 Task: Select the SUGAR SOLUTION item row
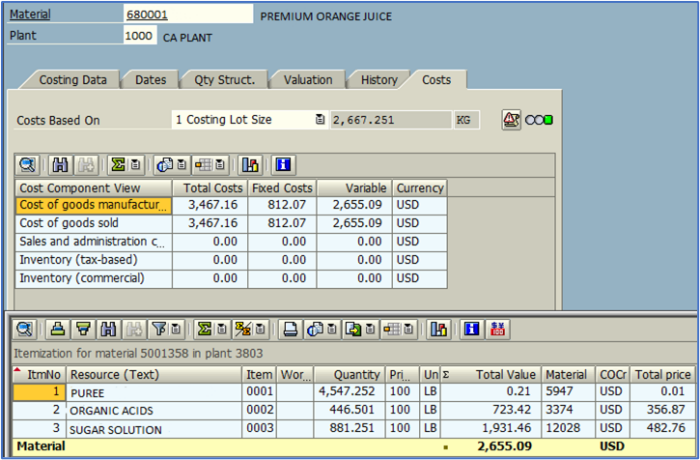[354, 429]
